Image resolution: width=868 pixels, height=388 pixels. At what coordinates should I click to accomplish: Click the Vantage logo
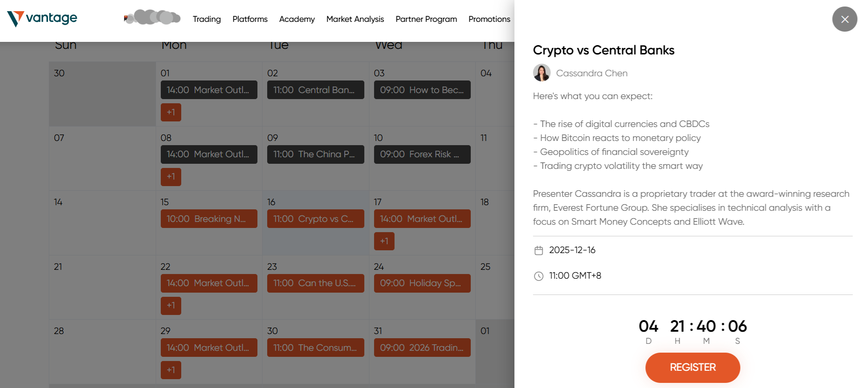(x=42, y=19)
